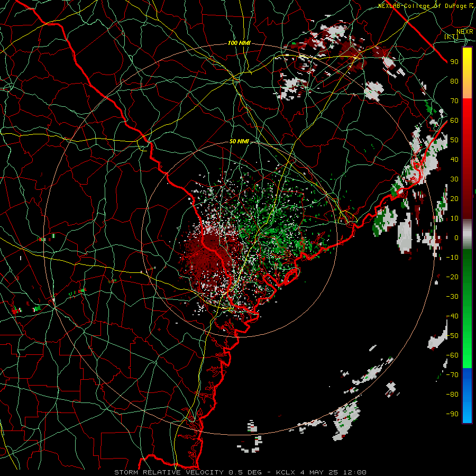Viewport: 476px width, 476px height.
Task: Click the gray zero-velocity segment of color bar
Action: pyautogui.click(x=467, y=234)
